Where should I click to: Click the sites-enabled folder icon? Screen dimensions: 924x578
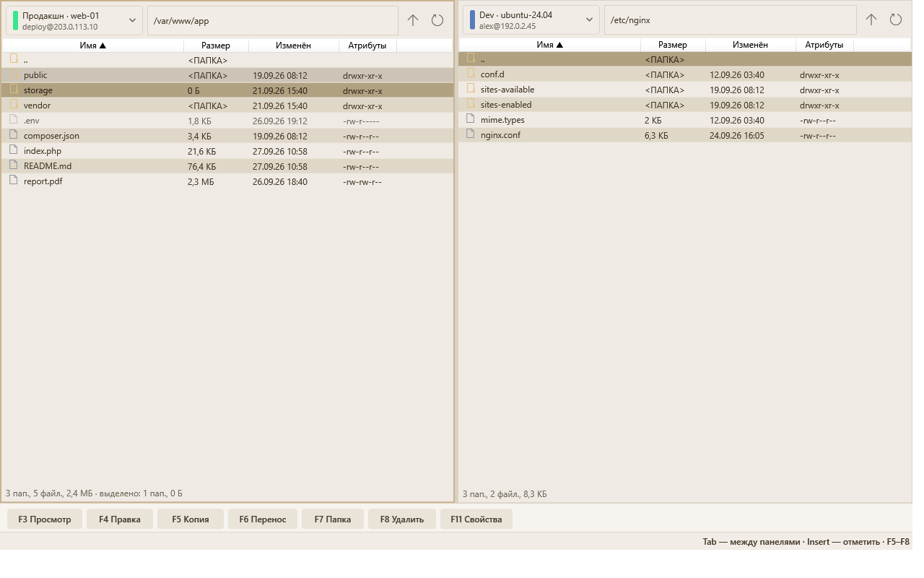(471, 104)
